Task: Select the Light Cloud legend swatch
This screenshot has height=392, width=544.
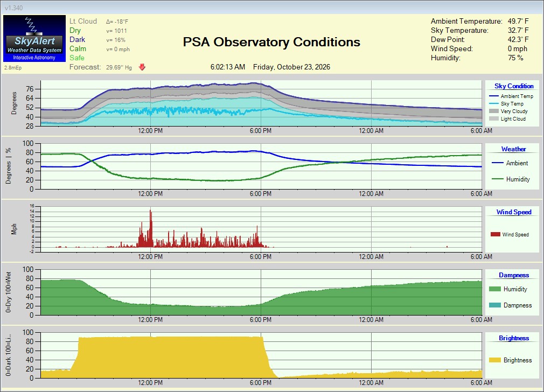Action: coord(494,118)
